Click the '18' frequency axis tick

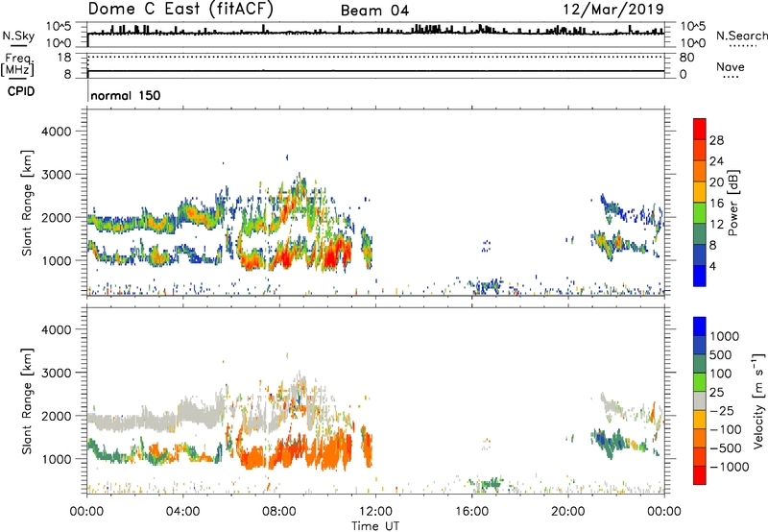tap(63, 58)
